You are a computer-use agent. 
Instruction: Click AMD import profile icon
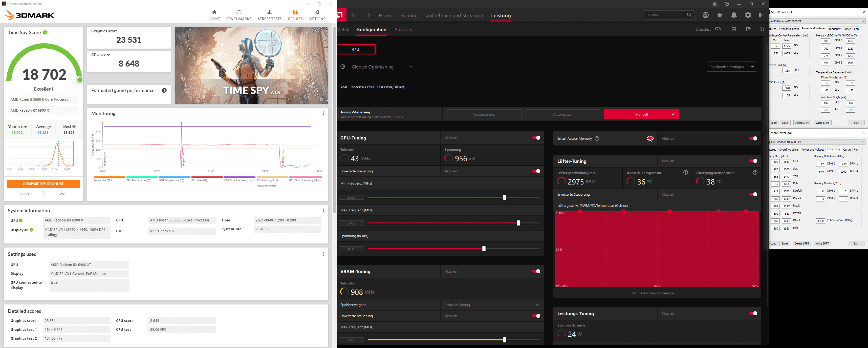pyautogui.click(x=734, y=29)
